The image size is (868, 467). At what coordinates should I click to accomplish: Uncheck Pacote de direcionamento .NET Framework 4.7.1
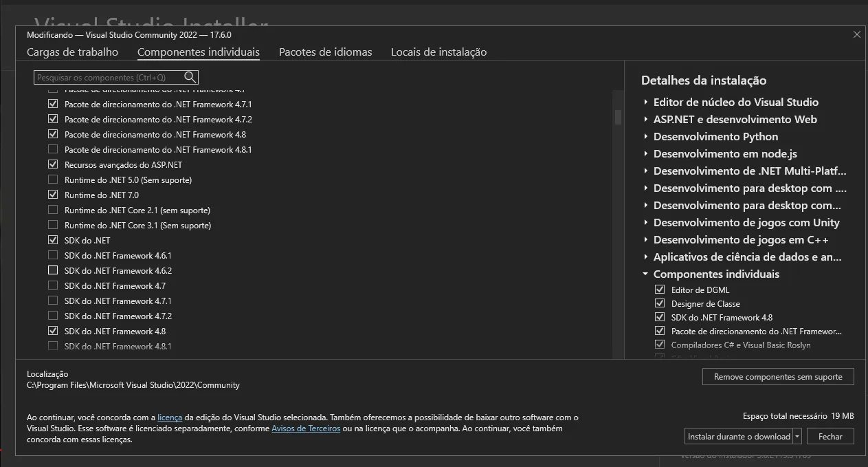point(53,105)
